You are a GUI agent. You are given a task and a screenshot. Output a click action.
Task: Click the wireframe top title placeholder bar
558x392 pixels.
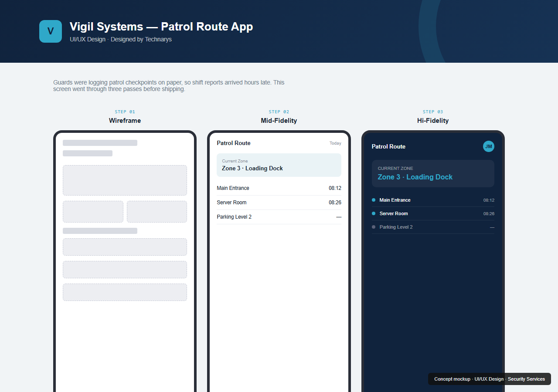pos(100,143)
